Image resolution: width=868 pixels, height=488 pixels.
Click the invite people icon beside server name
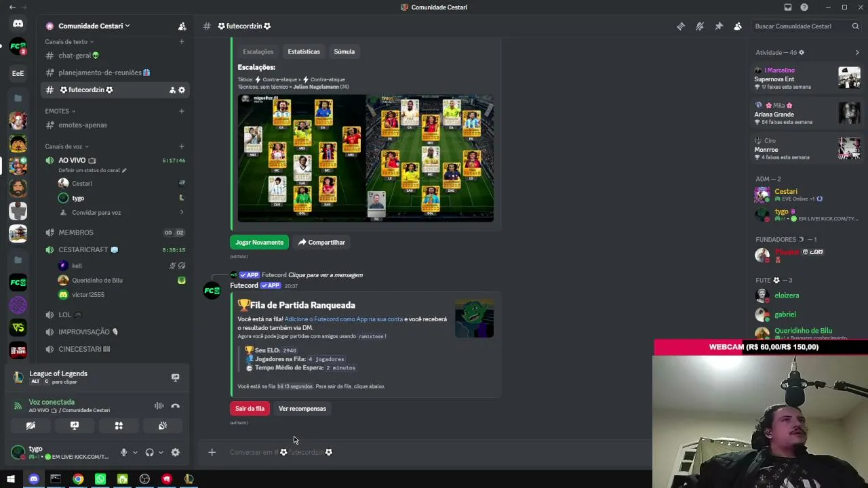click(x=182, y=26)
